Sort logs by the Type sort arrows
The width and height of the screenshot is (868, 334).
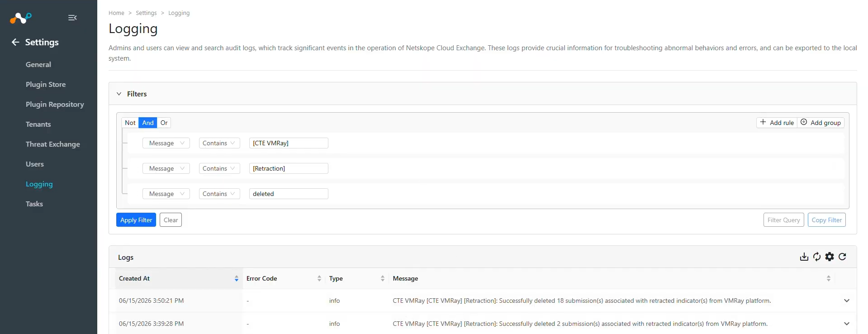(383, 278)
